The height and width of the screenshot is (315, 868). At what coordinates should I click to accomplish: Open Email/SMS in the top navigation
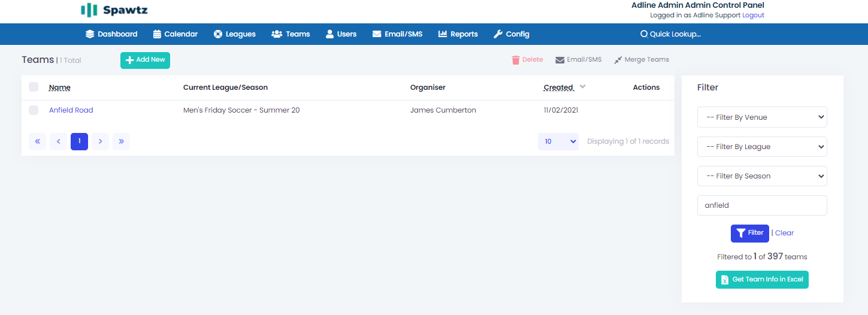[397, 34]
